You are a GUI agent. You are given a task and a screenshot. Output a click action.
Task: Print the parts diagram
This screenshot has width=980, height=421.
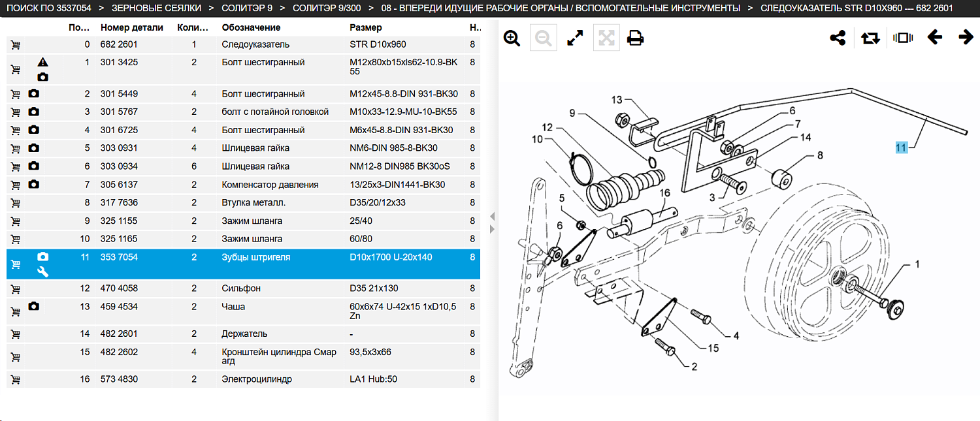pos(635,39)
